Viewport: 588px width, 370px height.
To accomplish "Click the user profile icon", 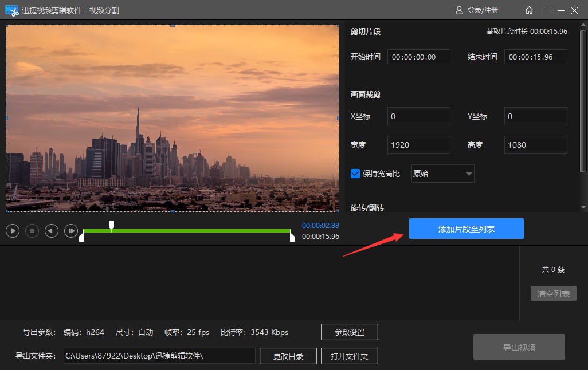I will (459, 10).
